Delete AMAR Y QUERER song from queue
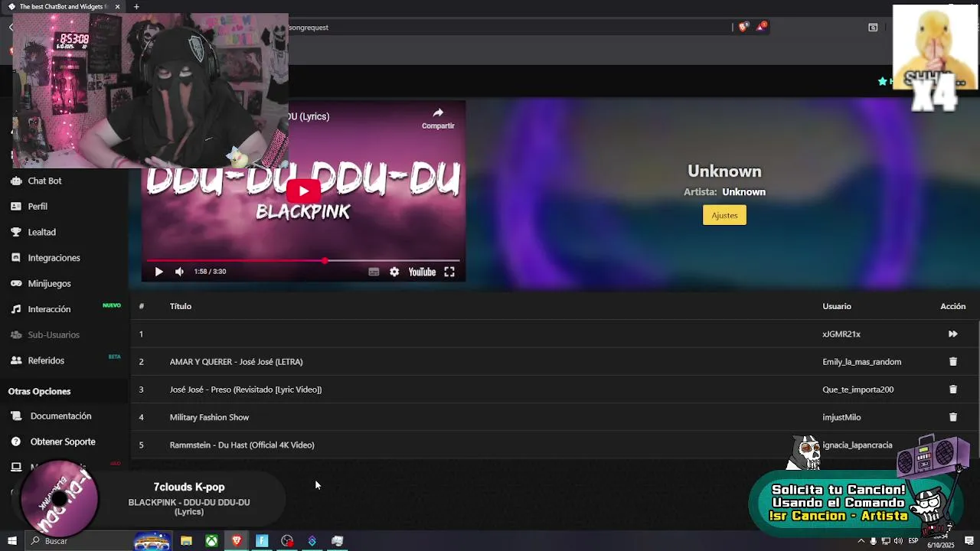 pyautogui.click(x=953, y=361)
